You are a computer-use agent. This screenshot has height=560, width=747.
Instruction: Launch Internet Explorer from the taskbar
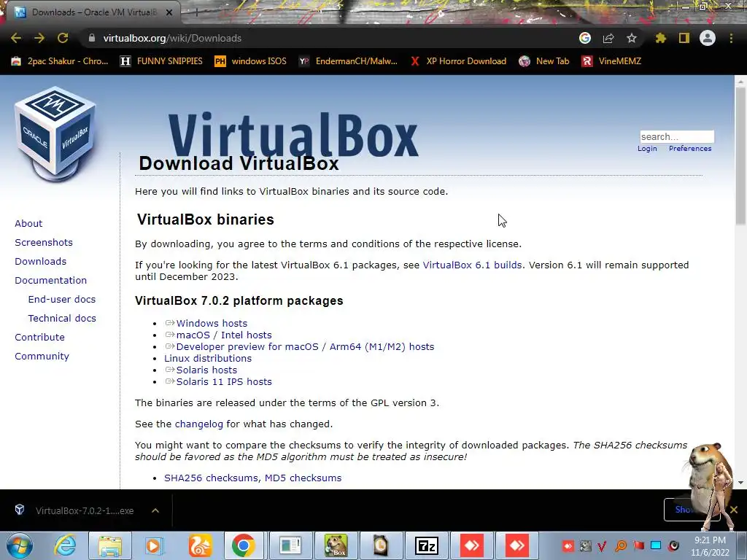point(64,545)
